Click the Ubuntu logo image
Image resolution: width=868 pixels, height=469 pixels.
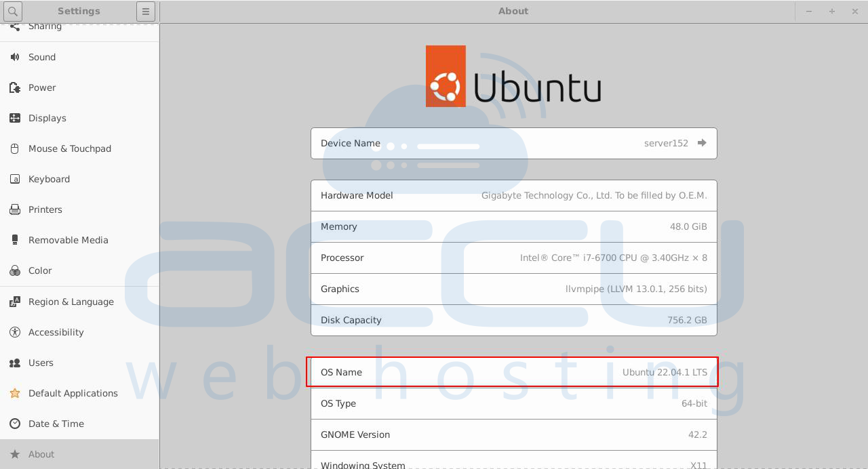pos(513,76)
